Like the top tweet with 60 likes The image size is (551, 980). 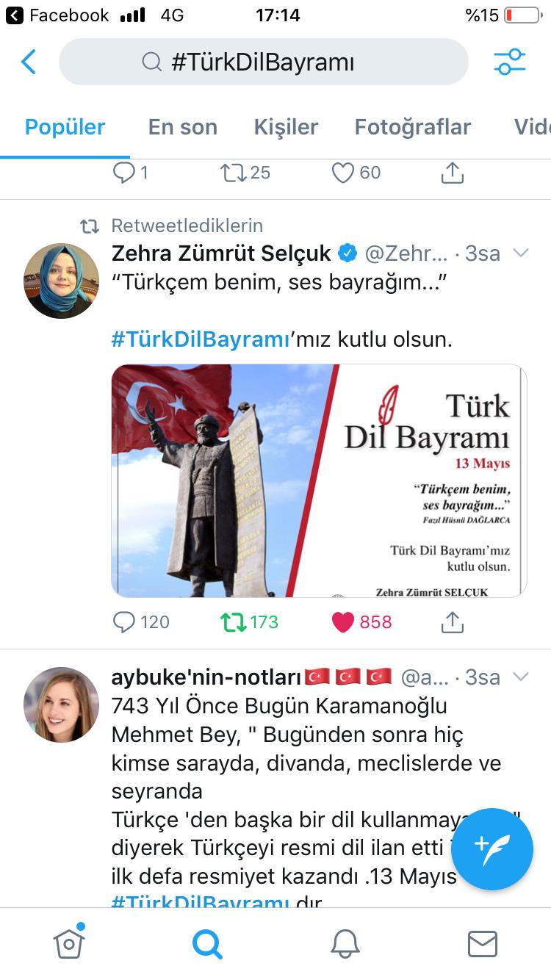356,173
